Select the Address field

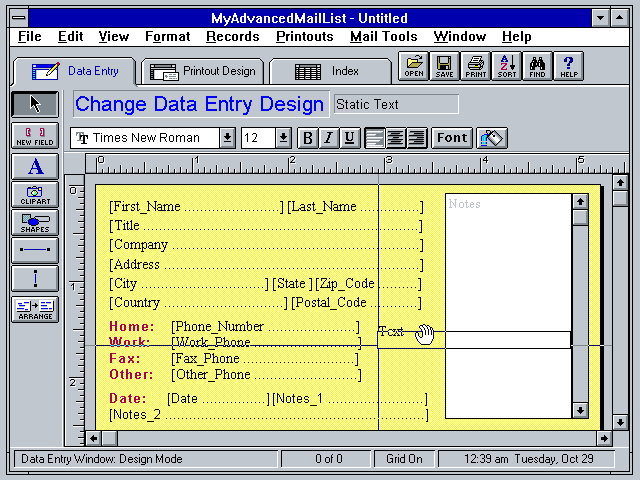pos(266,264)
